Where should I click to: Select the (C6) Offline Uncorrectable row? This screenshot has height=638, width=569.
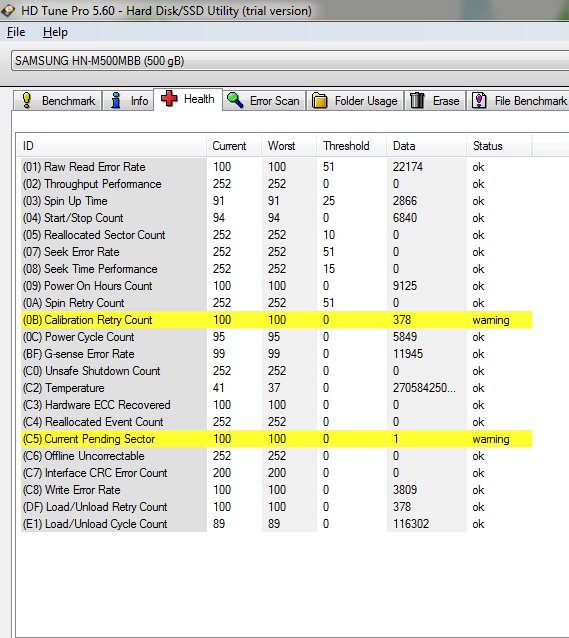[276, 456]
